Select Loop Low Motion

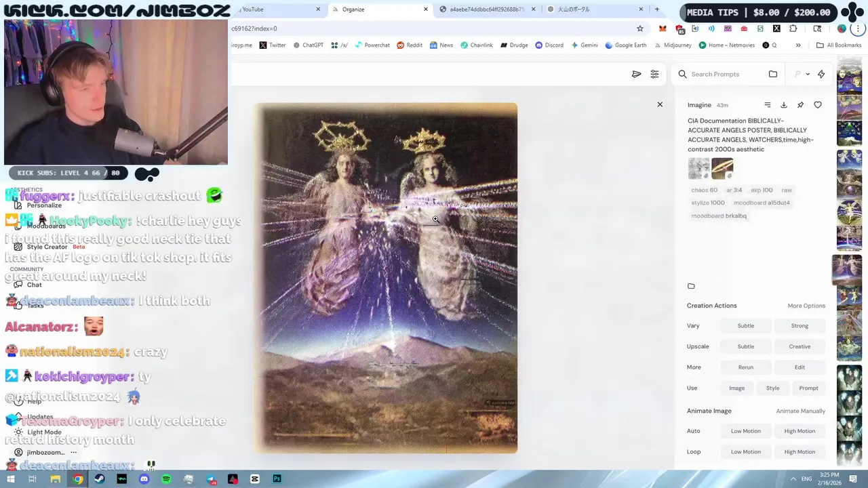(x=746, y=452)
